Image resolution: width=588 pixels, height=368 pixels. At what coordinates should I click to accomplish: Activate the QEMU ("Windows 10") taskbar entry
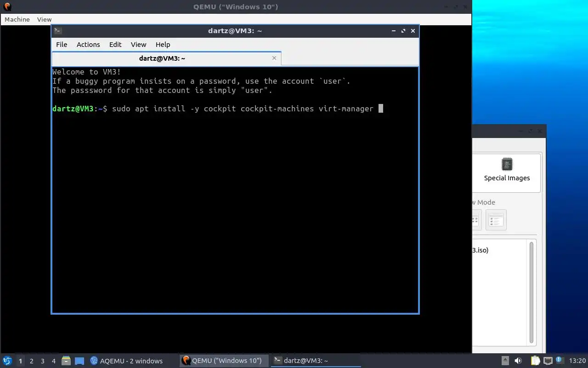click(x=224, y=361)
